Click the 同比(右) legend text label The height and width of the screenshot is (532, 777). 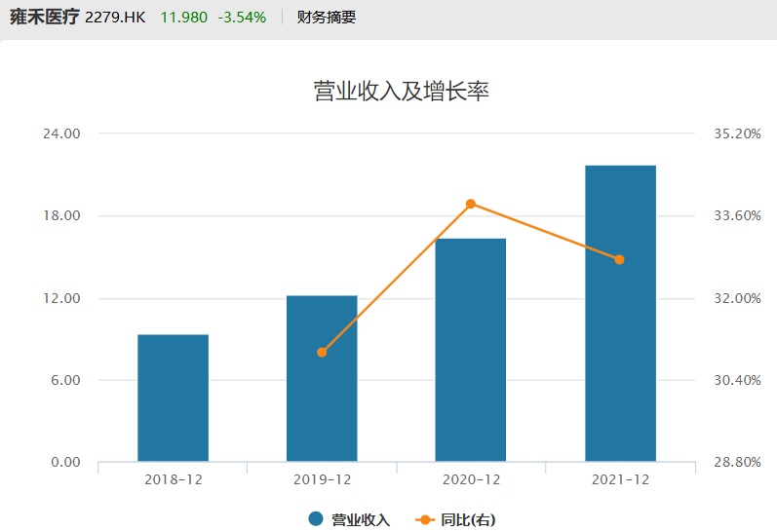[x=468, y=520]
